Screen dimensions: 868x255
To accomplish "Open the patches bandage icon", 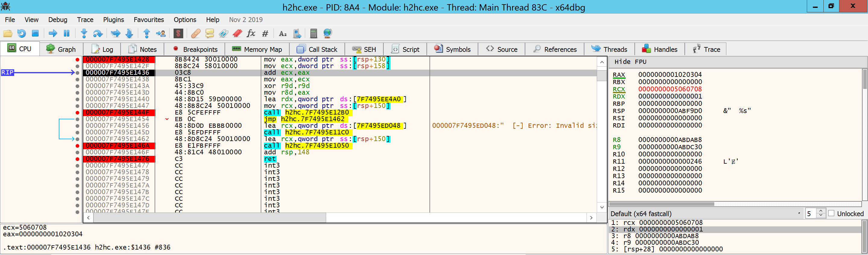I will point(196,33).
